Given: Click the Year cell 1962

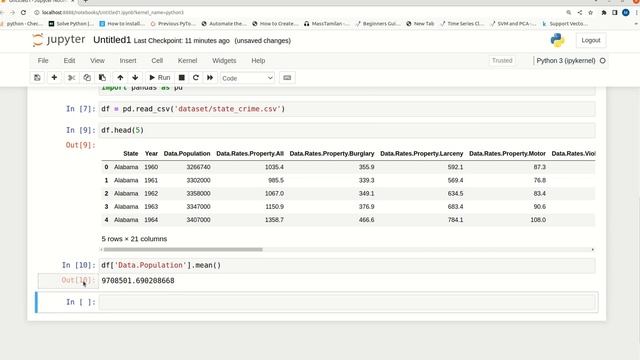Looking at the screenshot, I should coord(151,193).
